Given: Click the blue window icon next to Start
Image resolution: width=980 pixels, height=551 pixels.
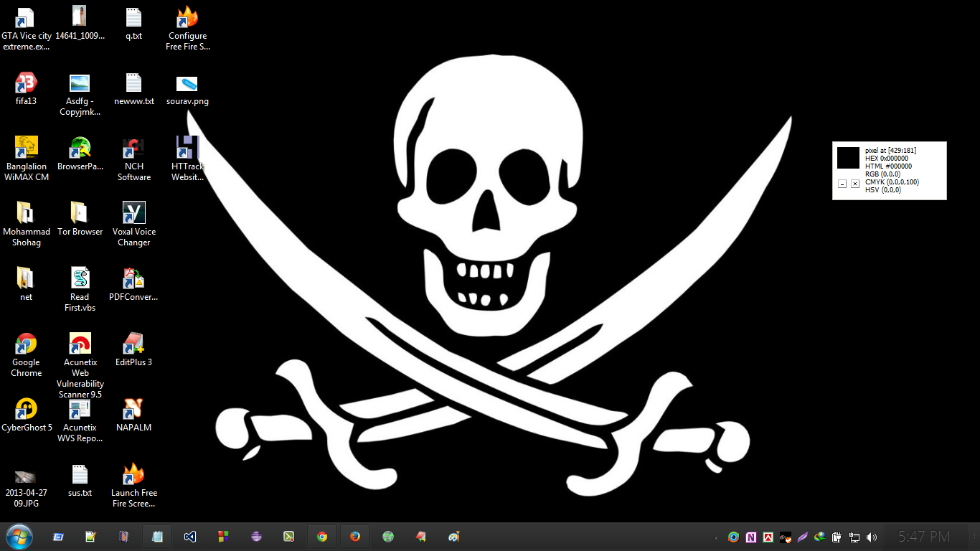Looking at the screenshot, I should (x=58, y=537).
